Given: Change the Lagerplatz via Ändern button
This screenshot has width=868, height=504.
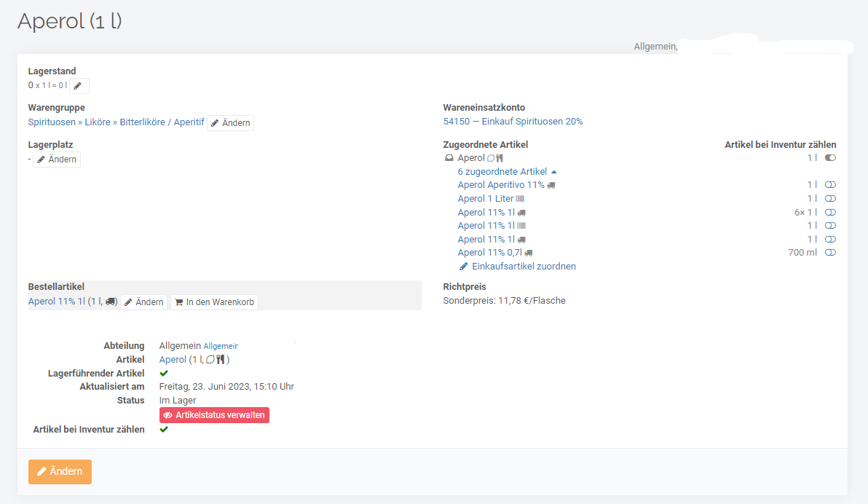Looking at the screenshot, I should tap(57, 160).
